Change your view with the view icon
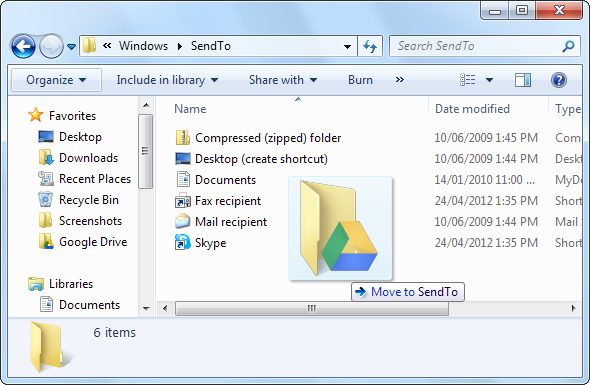 click(468, 80)
